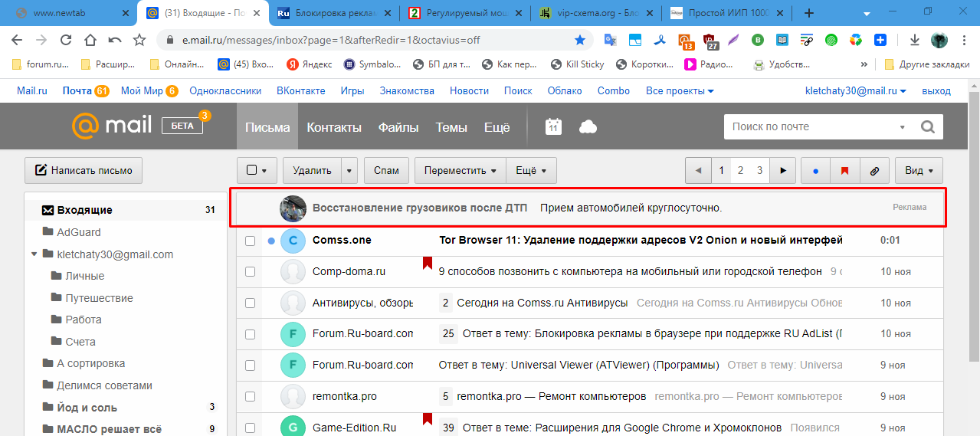Click the star icon left of address bar

coord(139,40)
